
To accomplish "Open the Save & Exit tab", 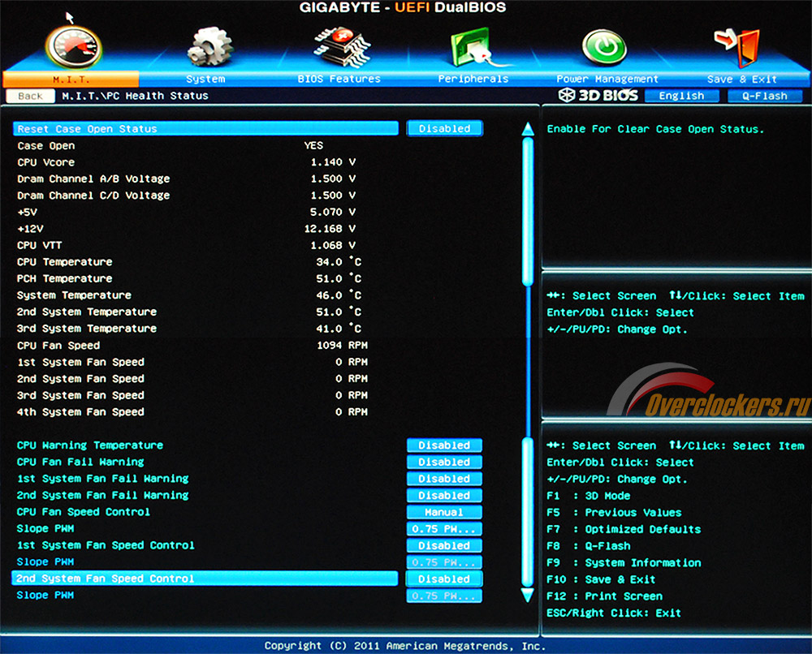I will (x=741, y=80).
